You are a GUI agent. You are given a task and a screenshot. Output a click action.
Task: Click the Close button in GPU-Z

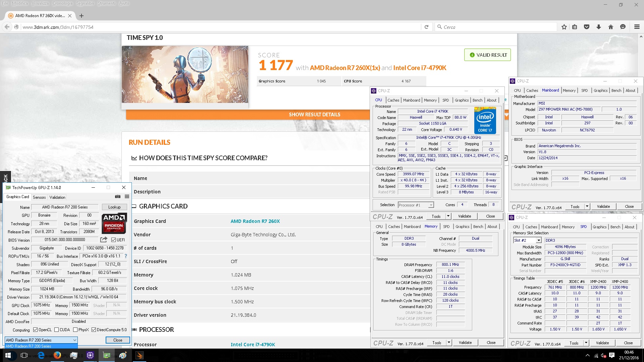click(x=118, y=340)
